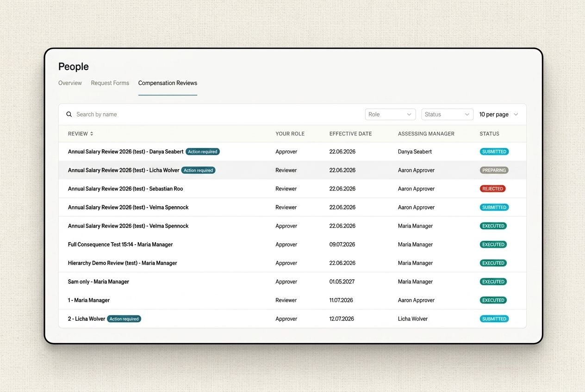Open the Status filter dropdown
Viewport: 585px width, 392px height.
[x=447, y=114]
